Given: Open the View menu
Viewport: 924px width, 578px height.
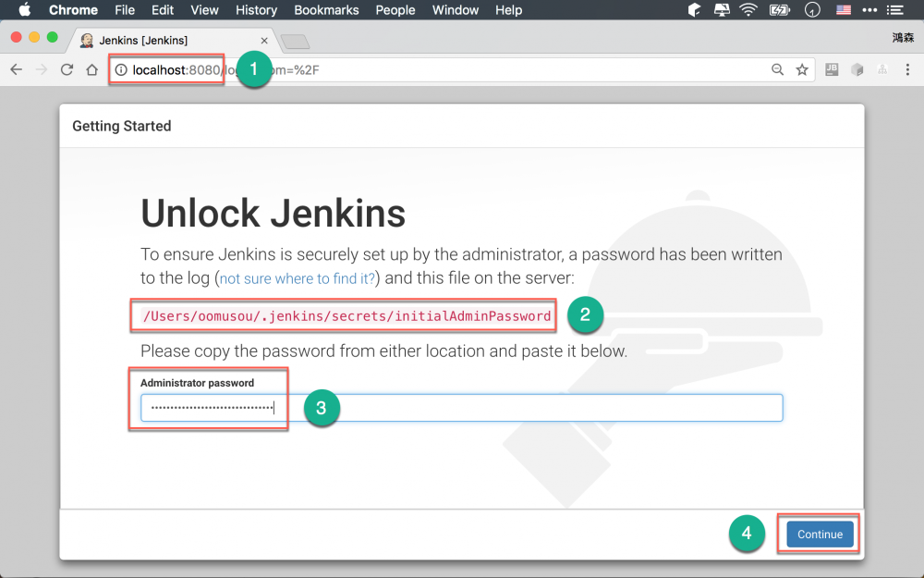Looking at the screenshot, I should [x=204, y=10].
